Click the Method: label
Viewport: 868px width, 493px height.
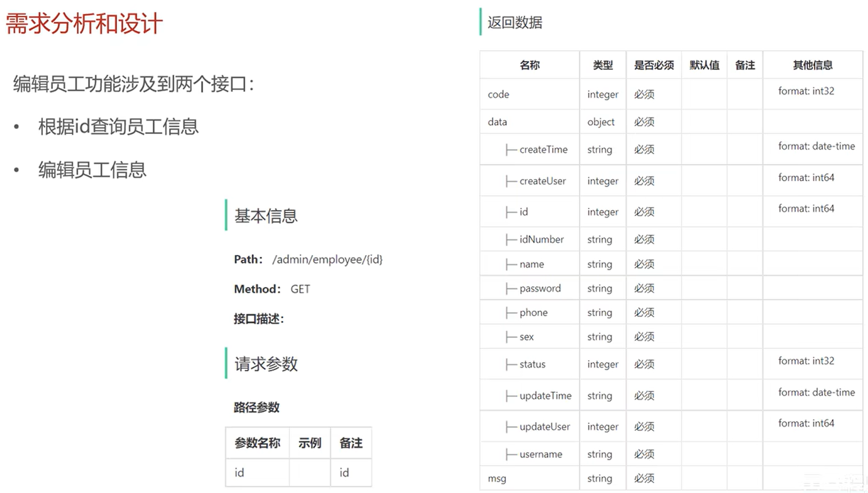click(257, 289)
